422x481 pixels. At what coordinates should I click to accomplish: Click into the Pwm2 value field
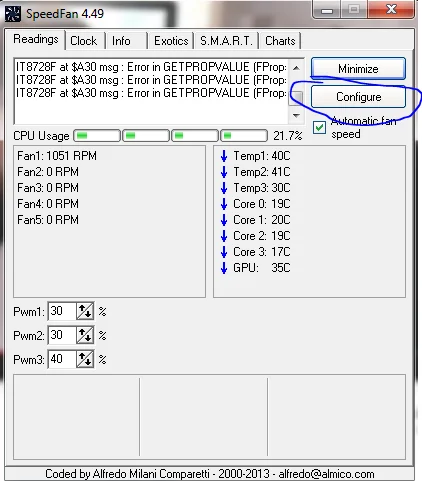pyautogui.click(x=63, y=335)
